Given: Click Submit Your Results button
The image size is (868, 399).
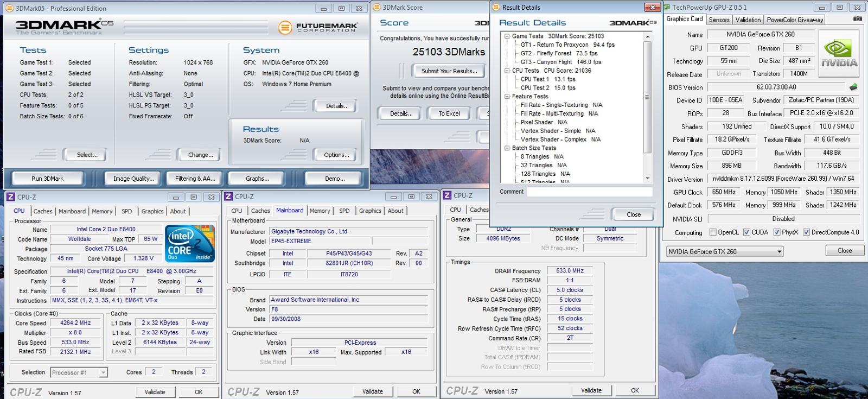Looking at the screenshot, I should pos(449,71).
